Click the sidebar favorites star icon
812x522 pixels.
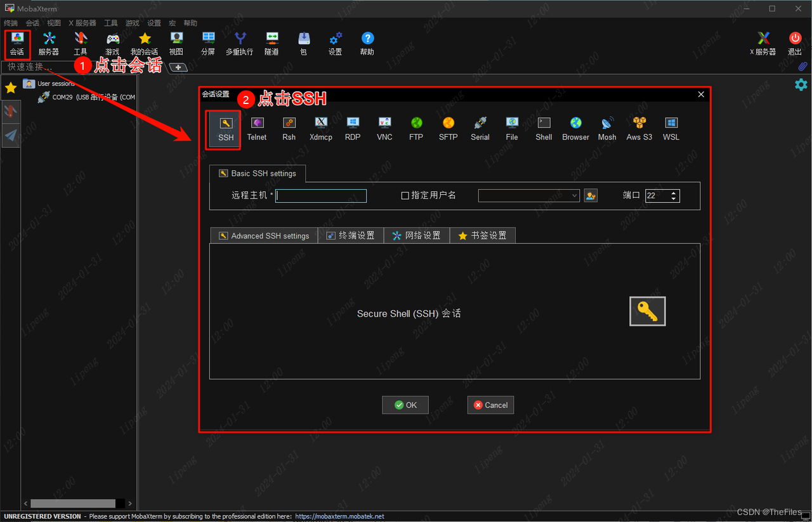11,87
